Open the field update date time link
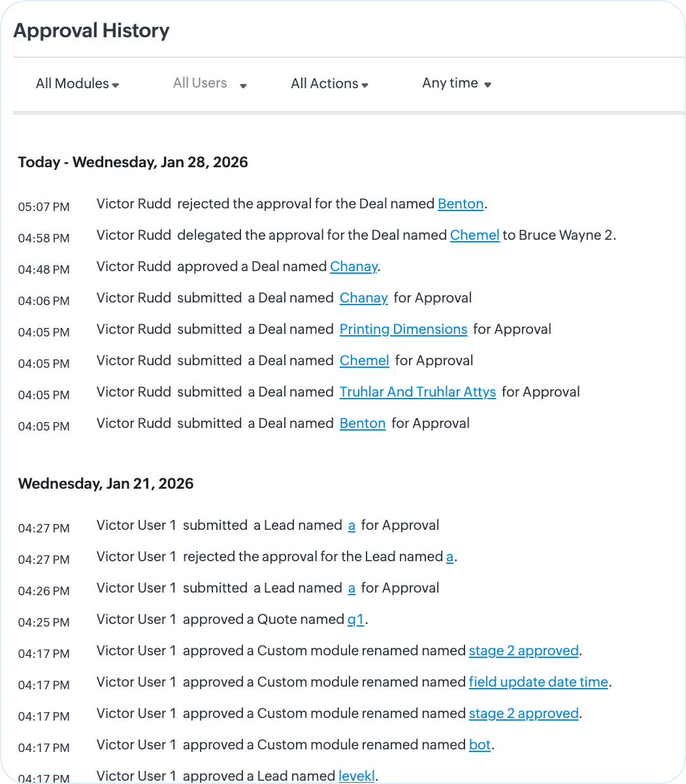This screenshot has width=686, height=784. [538, 682]
